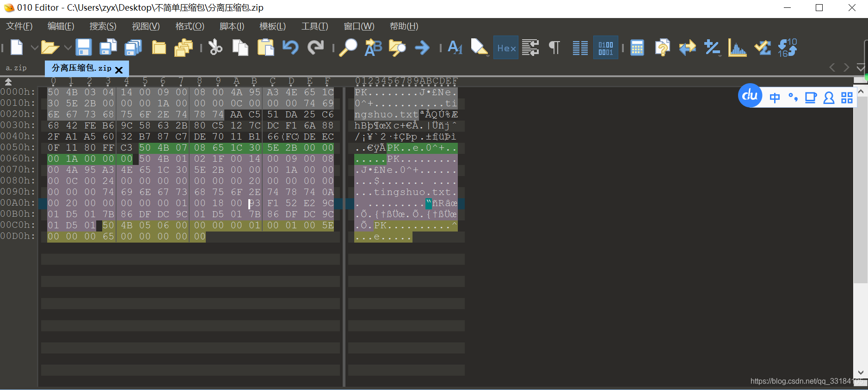
Task: Close the 分离压缩包.zip tab
Action: pyautogui.click(x=119, y=70)
